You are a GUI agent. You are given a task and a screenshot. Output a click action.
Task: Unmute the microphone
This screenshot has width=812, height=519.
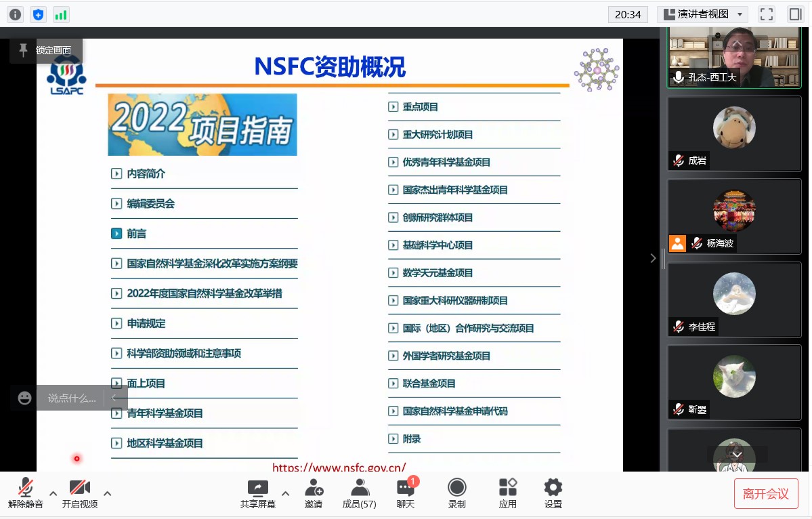click(26, 493)
